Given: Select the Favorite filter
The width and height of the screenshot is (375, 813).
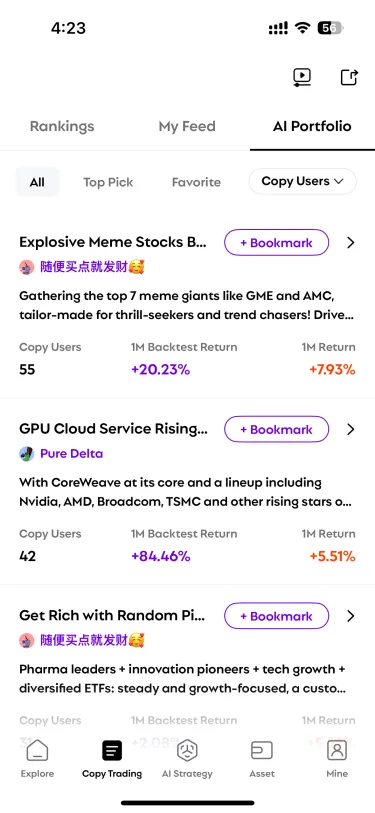Looking at the screenshot, I should [x=196, y=183].
